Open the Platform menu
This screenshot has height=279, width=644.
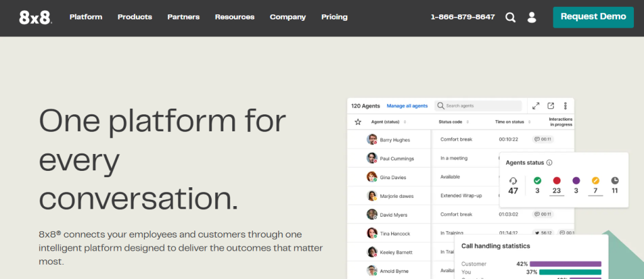[86, 17]
